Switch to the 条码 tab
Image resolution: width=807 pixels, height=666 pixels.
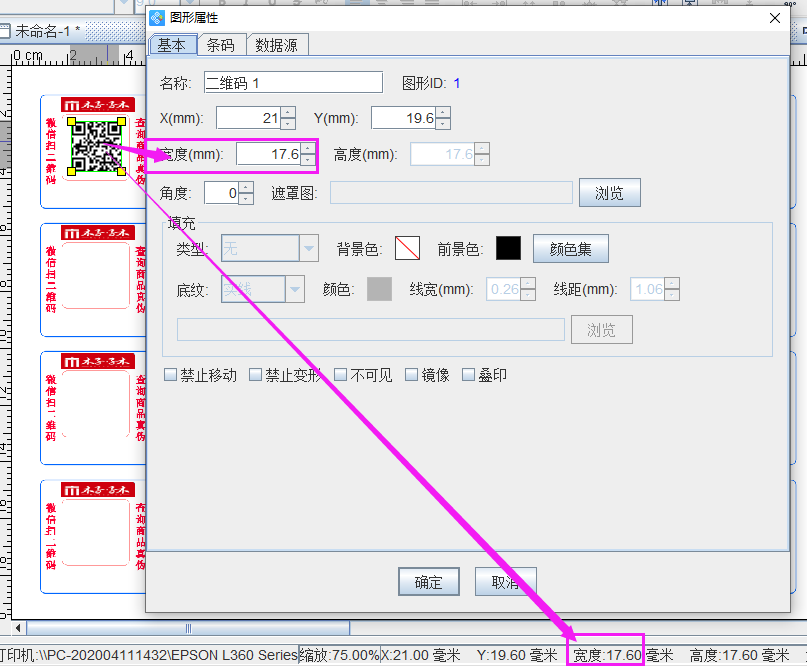(222, 44)
